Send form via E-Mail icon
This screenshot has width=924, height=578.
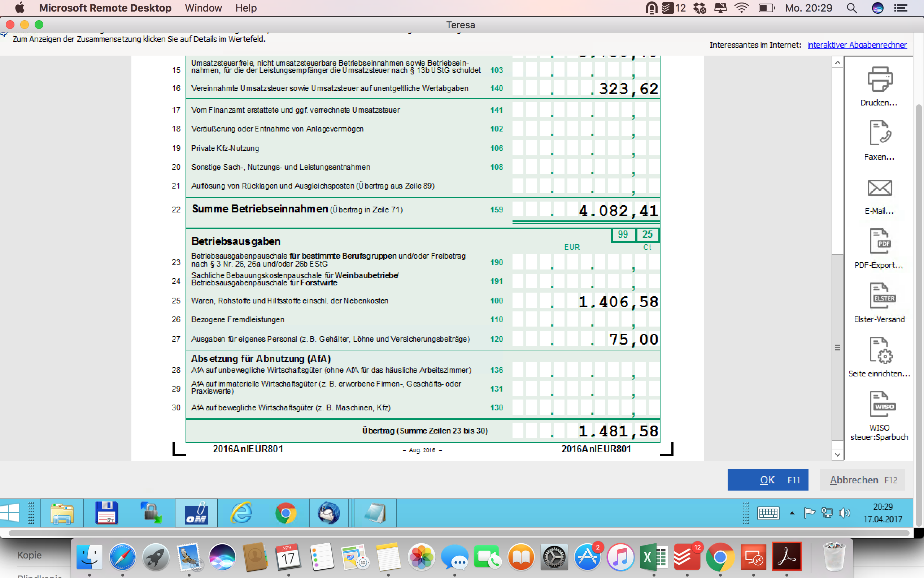[879, 188]
